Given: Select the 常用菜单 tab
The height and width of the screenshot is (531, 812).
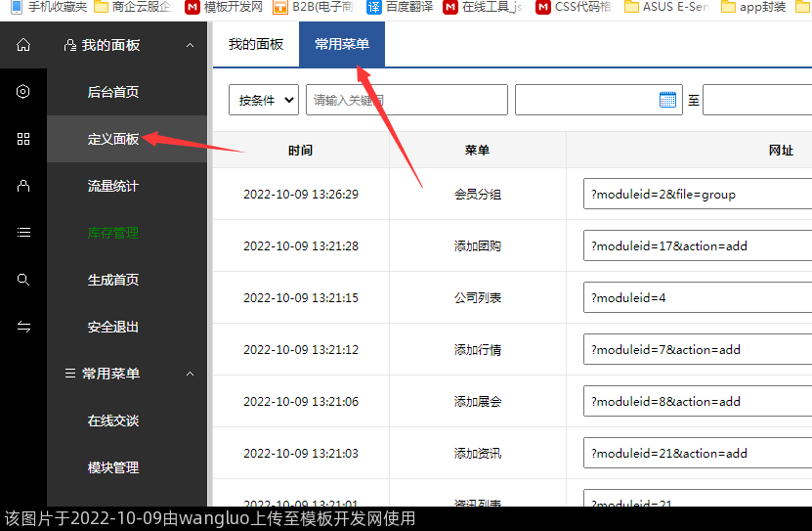Looking at the screenshot, I should [x=342, y=44].
